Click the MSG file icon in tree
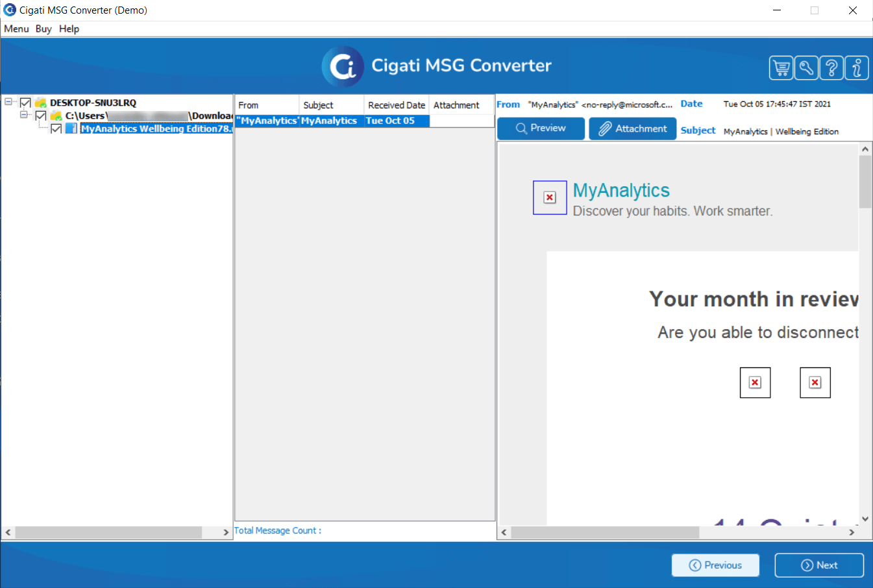The image size is (873, 588). [71, 129]
